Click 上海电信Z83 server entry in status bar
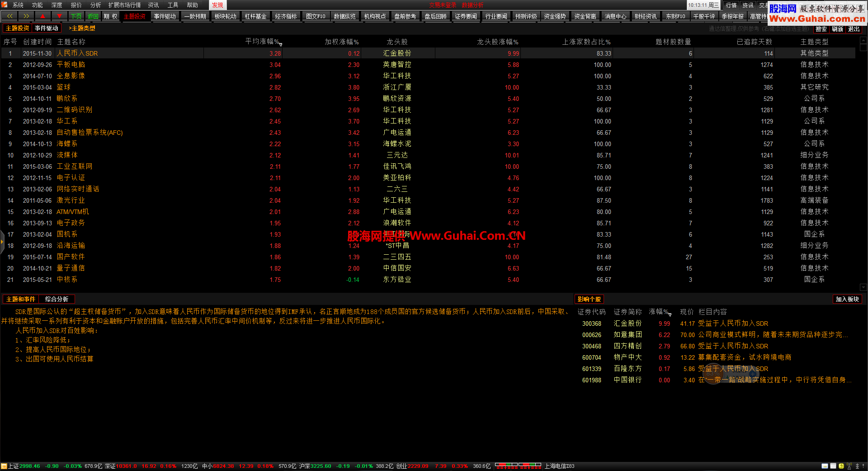868x471 pixels. pyautogui.click(x=559, y=466)
